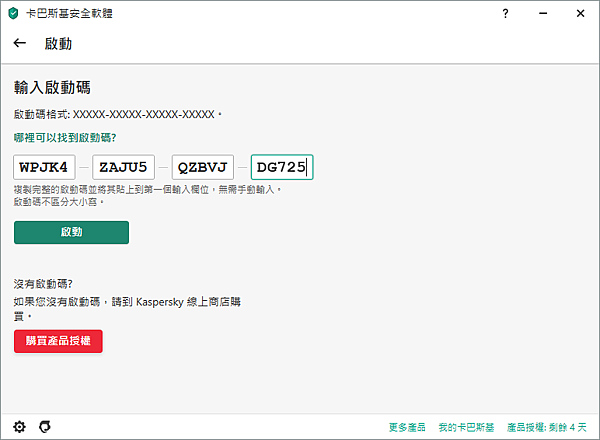
Task: Open the 產品授權: 剩餘 4 天 link
Action: click(x=546, y=427)
